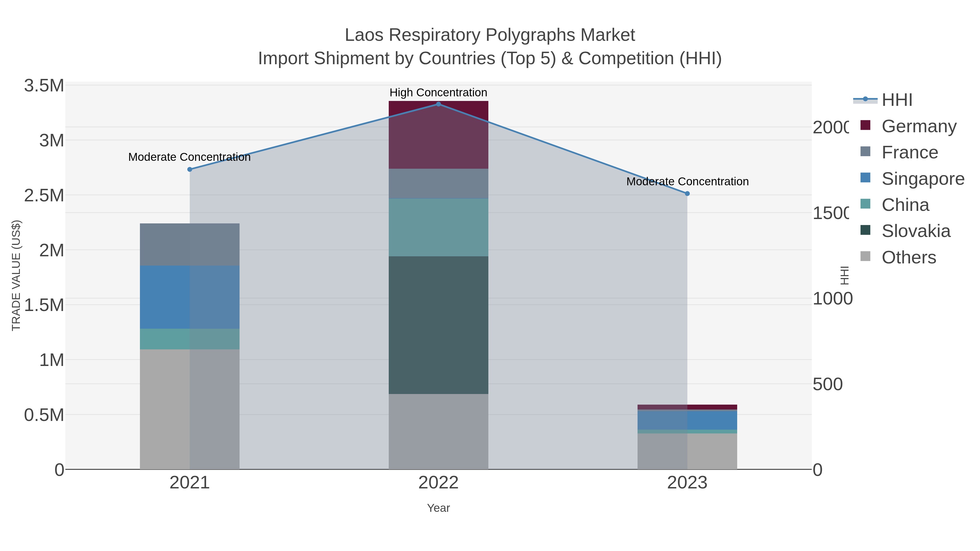Click the 2021 x-axis label
The image size is (980, 551).
(189, 483)
